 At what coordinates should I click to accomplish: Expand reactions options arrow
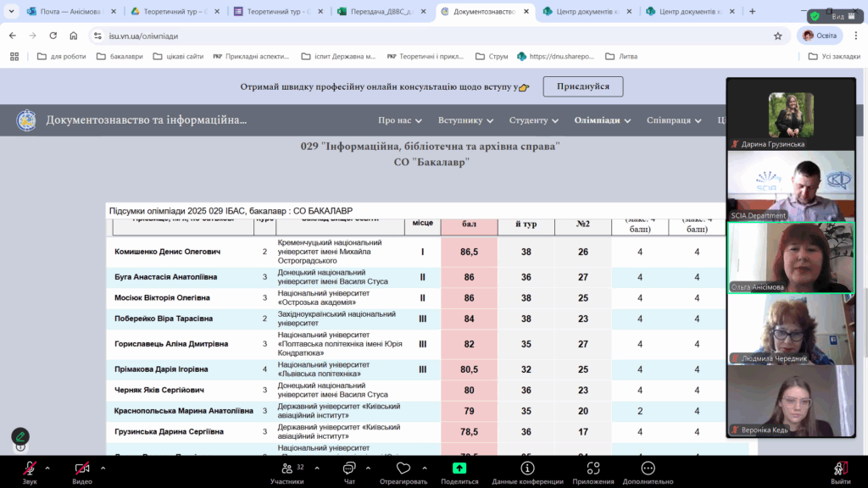425,468
